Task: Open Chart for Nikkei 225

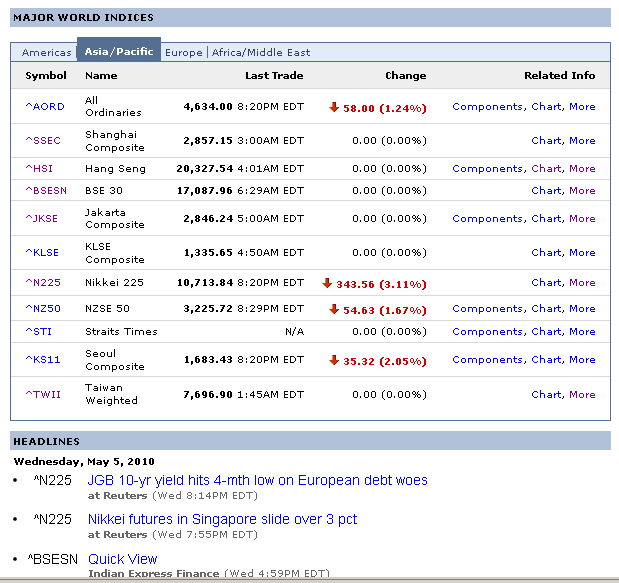Action: click(x=546, y=283)
